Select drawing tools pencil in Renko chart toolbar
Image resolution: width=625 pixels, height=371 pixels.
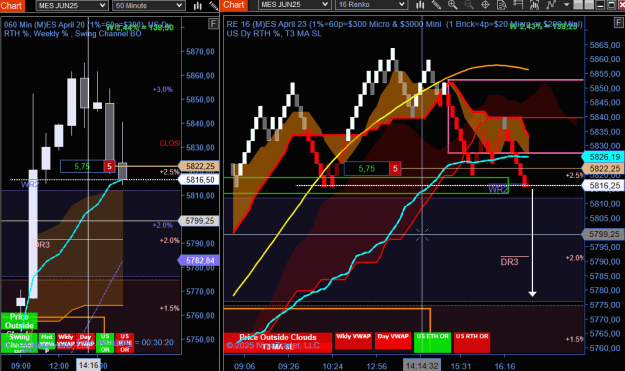tap(436, 5)
